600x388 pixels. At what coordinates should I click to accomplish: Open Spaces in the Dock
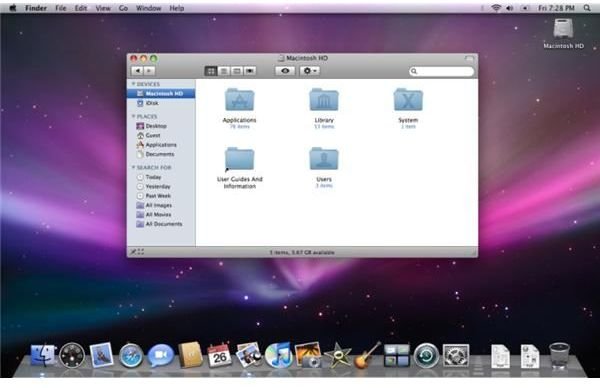click(397, 355)
